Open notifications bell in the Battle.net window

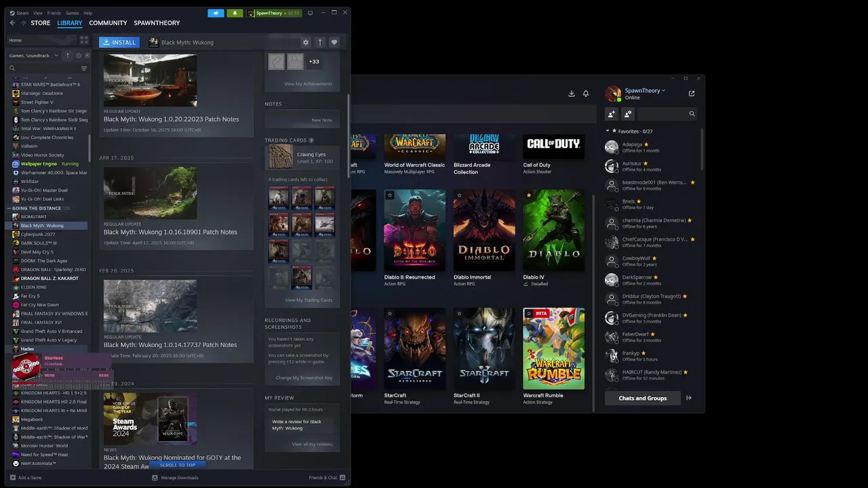[586, 94]
